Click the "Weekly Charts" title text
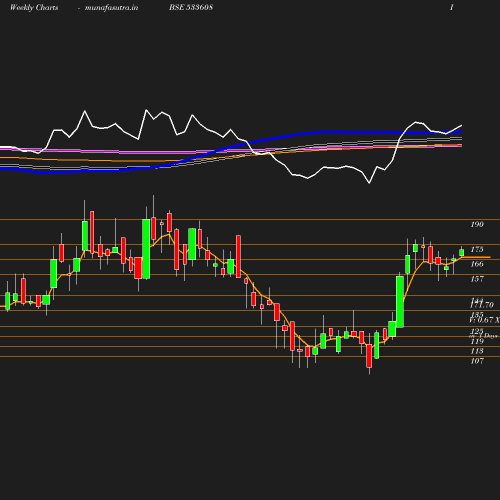The image size is (500, 500). coord(34,7)
